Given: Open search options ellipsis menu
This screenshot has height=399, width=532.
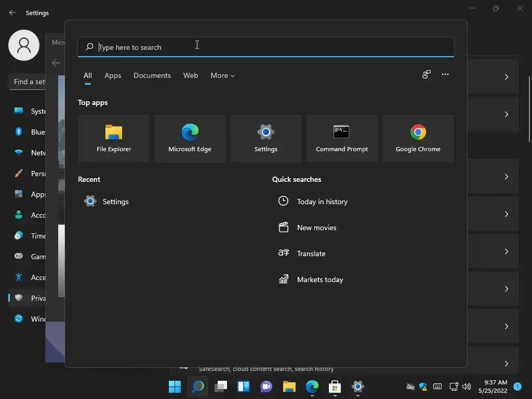Looking at the screenshot, I should point(445,74).
